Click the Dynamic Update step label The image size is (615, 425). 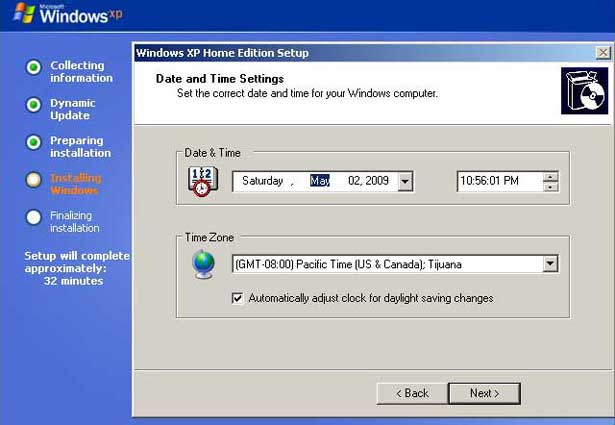pyautogui.click(x=73, y=109)
